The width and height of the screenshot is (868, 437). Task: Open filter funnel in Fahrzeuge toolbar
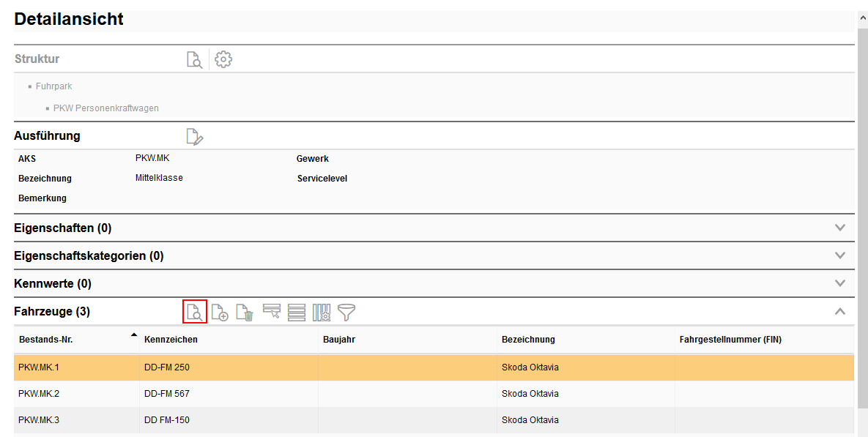(346, 313)
